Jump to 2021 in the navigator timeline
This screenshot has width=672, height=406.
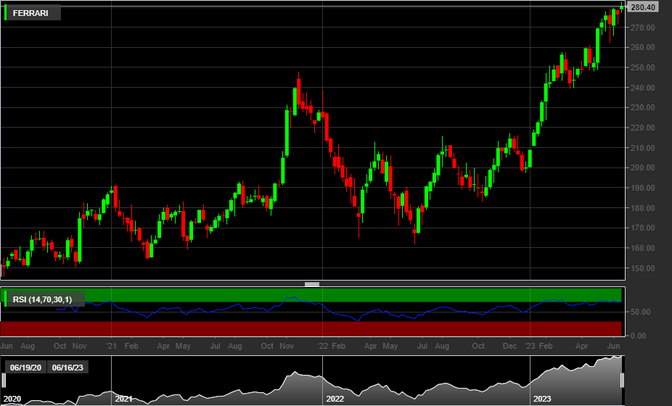point(124,398)
